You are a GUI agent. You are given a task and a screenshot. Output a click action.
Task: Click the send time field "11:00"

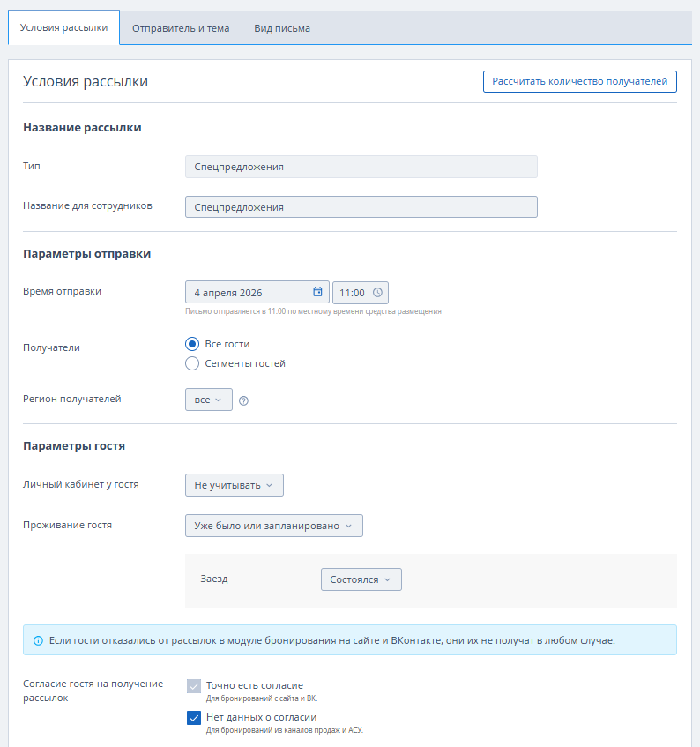[353, 293]
